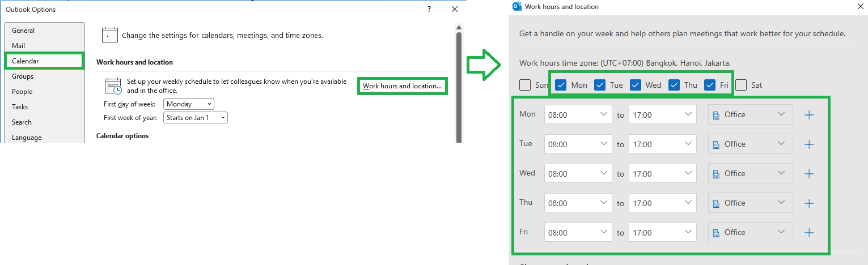Viewport: 868px width, 265px height.
Task: Click the 'Work hours and location' section heading
Action: tap(134, 62)
